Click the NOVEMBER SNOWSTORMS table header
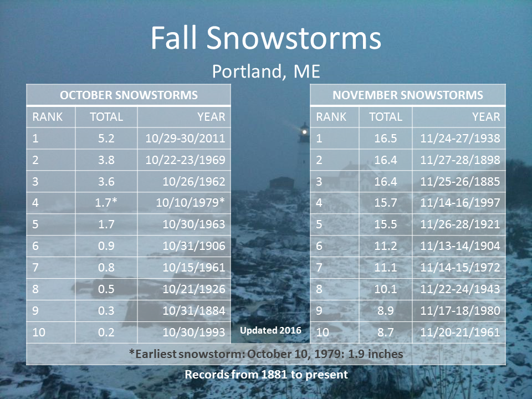532x399 pixels. point(407,95)
